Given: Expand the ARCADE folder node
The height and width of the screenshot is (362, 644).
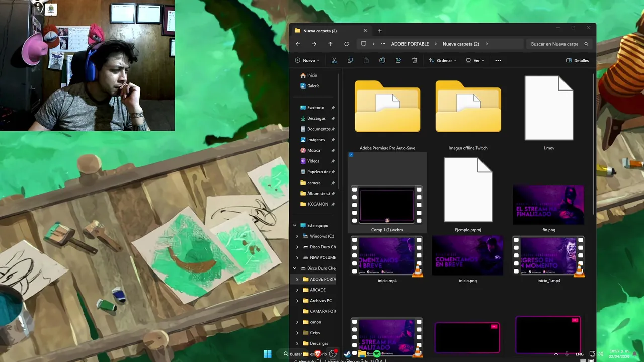Looking at the screenshot, I should point(297,290).
